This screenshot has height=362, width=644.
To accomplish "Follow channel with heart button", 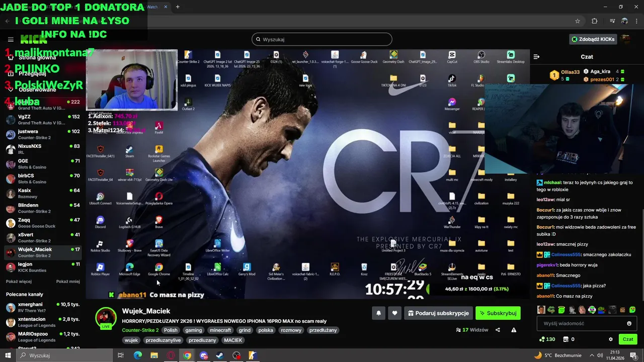I will [394, 313].
